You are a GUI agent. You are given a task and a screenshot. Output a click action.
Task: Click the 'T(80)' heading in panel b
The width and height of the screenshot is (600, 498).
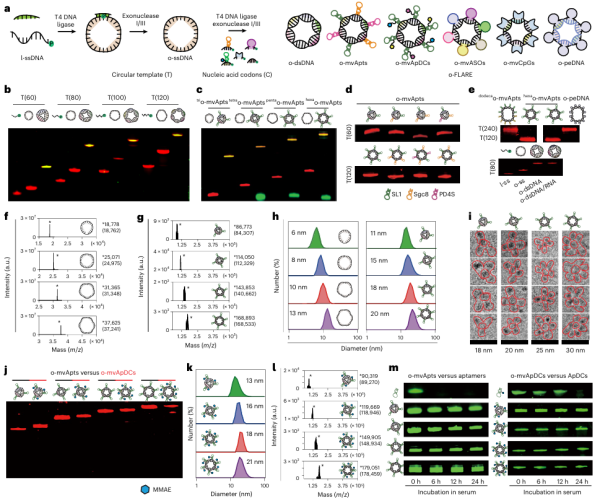click(x=73, y=98)
